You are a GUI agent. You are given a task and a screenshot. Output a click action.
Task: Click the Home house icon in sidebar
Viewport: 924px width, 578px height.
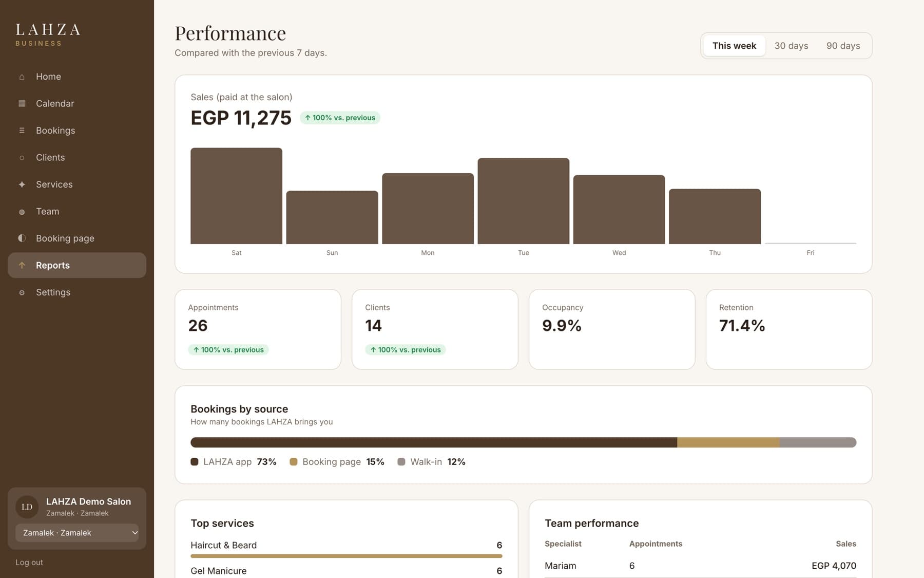tap(22, 77)
